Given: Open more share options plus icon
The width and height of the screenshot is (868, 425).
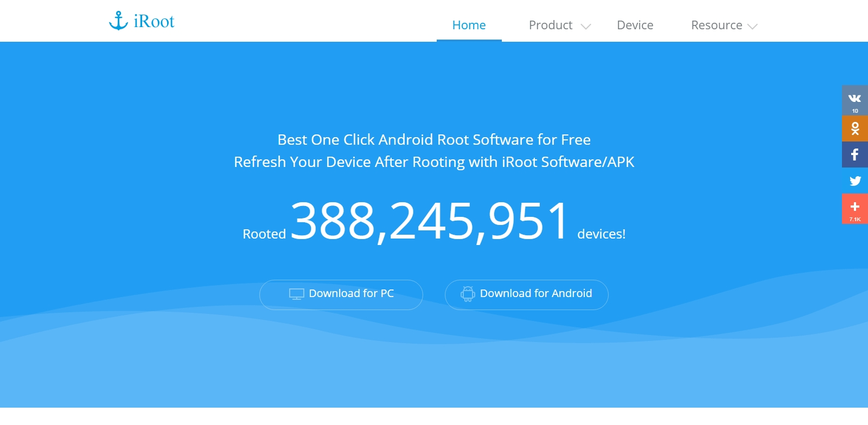Looking at the screenshot, I should [x=855, y=209].
